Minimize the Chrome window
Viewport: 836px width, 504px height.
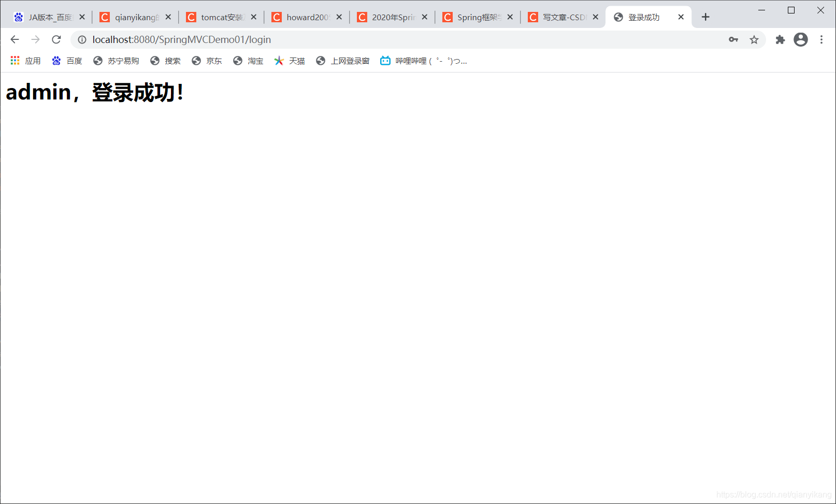tap(761, 10)
